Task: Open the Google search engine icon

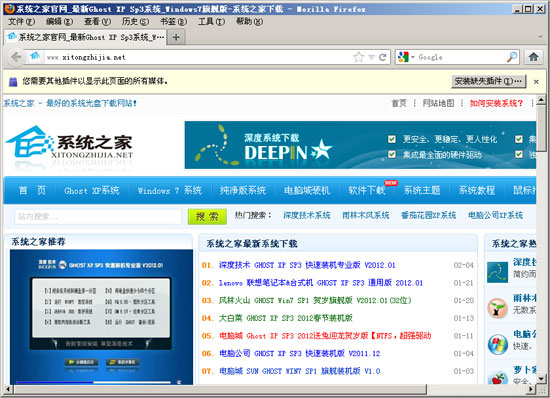Action: tap(403, 57)
